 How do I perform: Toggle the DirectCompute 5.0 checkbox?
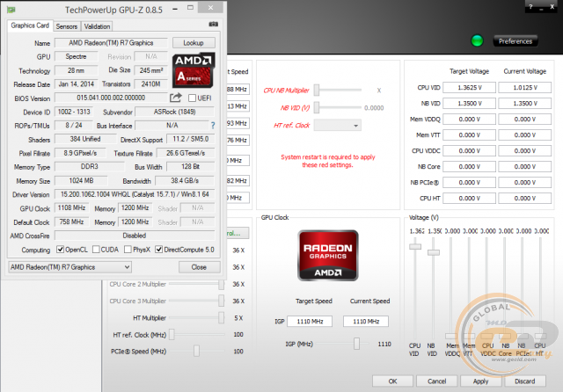tap(158, 250)
